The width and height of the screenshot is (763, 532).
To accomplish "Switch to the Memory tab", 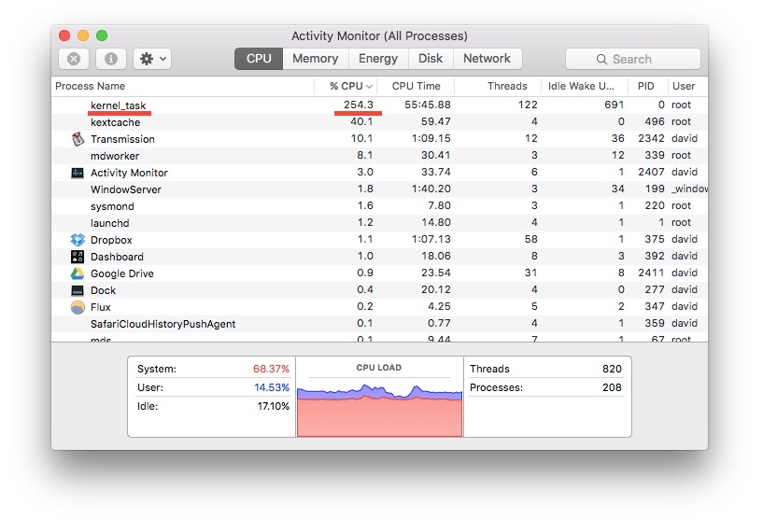I will point(316,59).
